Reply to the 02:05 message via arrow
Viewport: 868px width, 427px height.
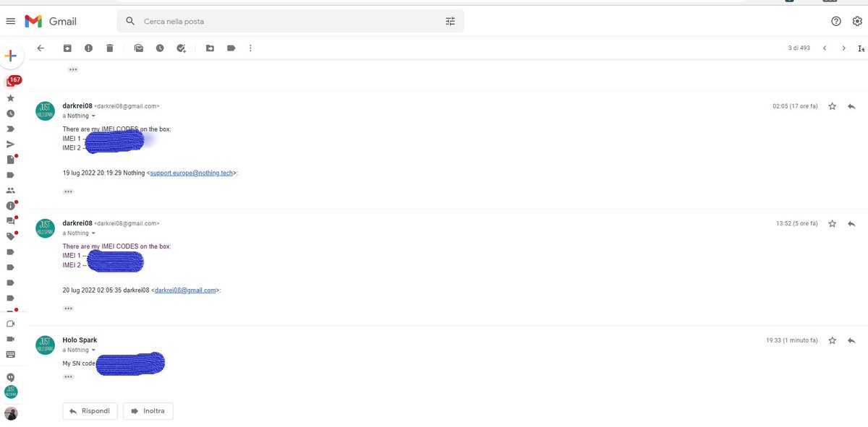coord(851,106)
